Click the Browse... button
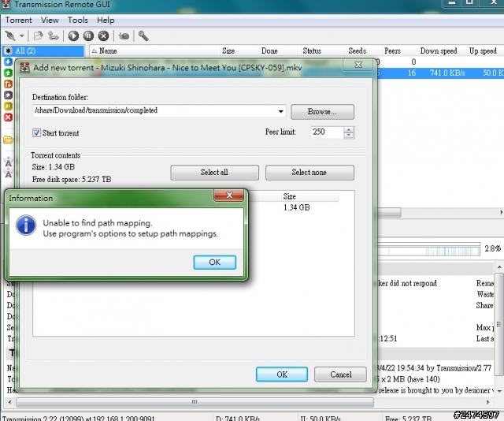504x421 pixels. click(322, 112)
